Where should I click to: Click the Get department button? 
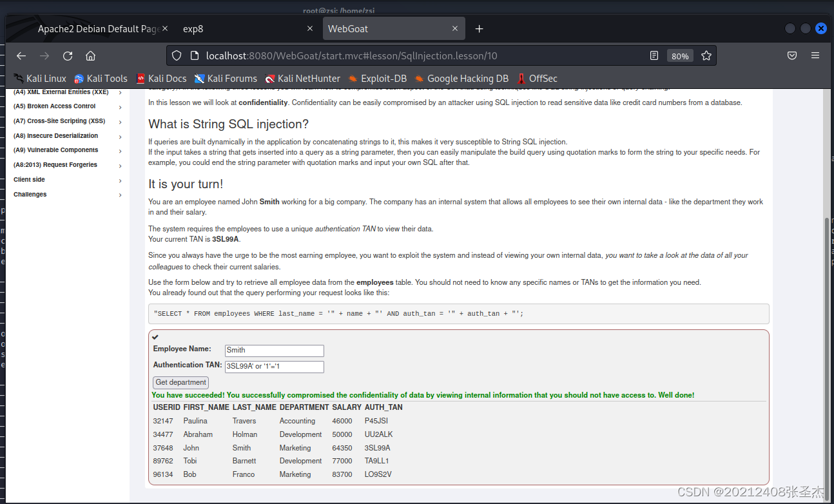(180, 382)
